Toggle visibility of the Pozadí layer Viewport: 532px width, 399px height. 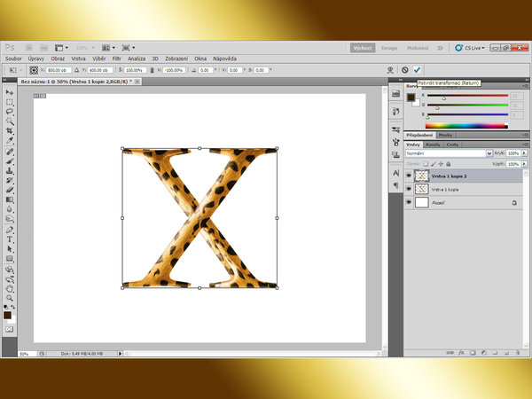click(x=409, y=203)
